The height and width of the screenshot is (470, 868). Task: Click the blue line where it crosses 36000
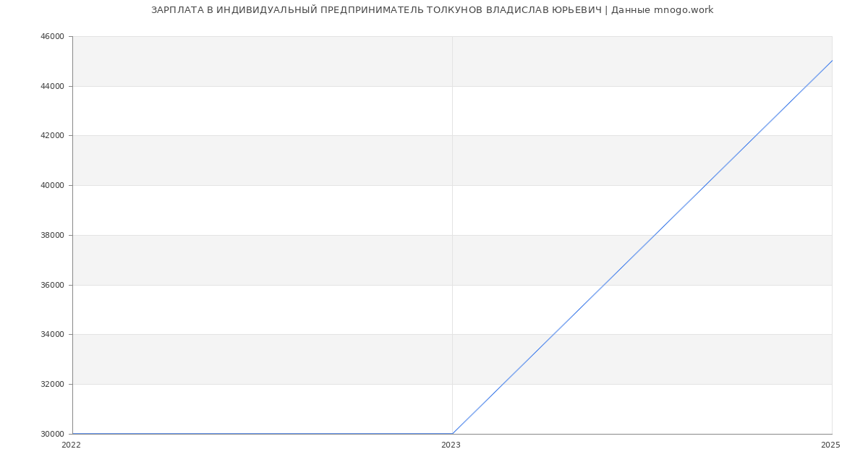[604, 285]
